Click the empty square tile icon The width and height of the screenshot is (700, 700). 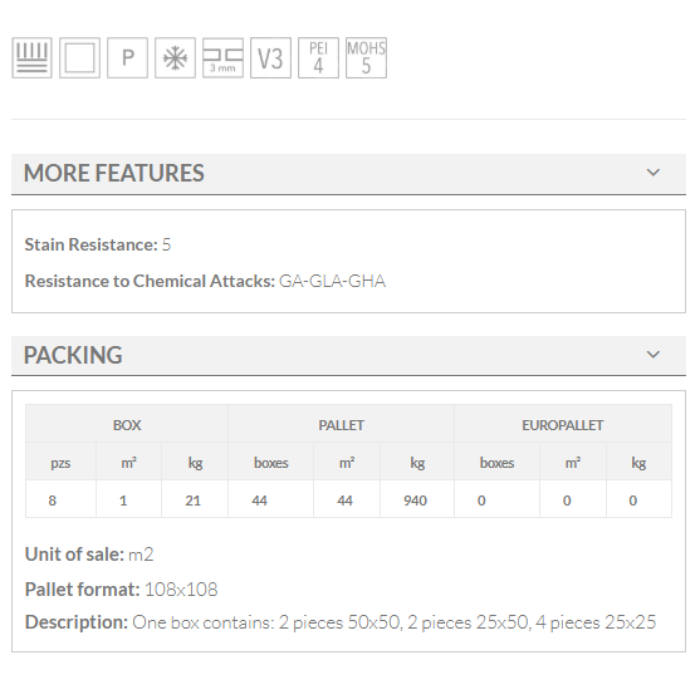(x=80, y=58)
